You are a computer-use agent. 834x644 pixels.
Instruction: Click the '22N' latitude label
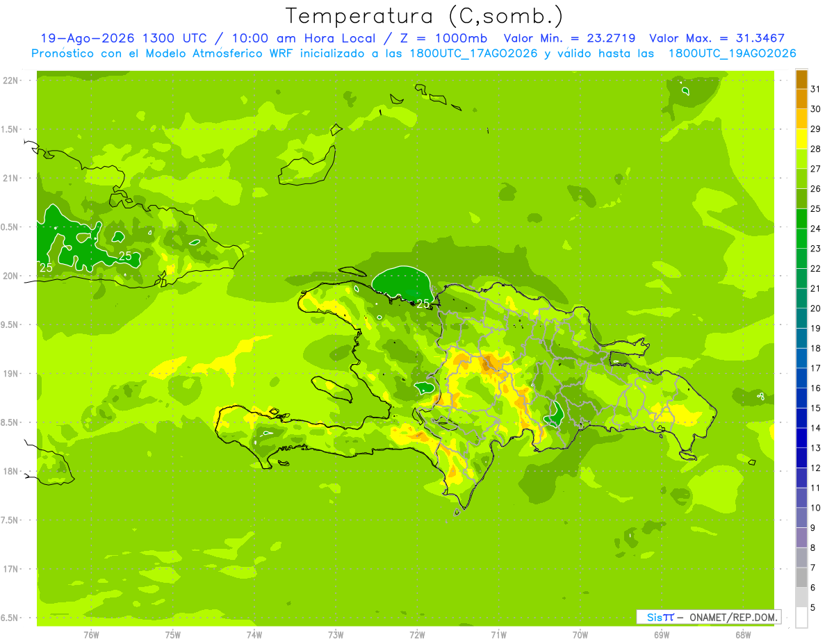pyautogui.click(x=10, y=81)
